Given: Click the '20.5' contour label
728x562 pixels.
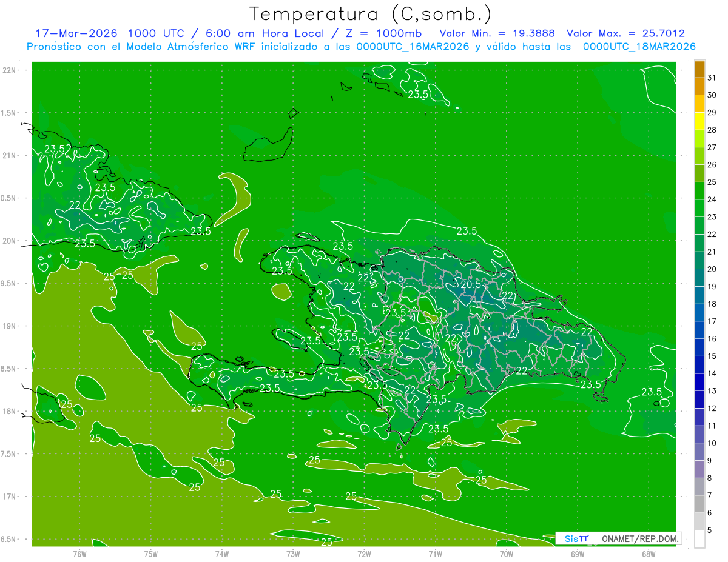Looking at the screenshot, I should [471, 284].
